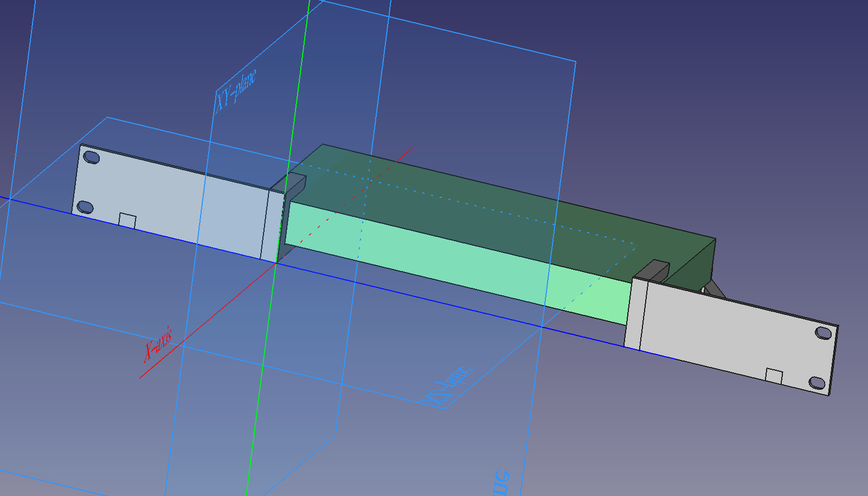Select the dark tab atop the right bracket
Image resolution: width=868 pixels, height=496 pixels.
(x=652, y=270)
